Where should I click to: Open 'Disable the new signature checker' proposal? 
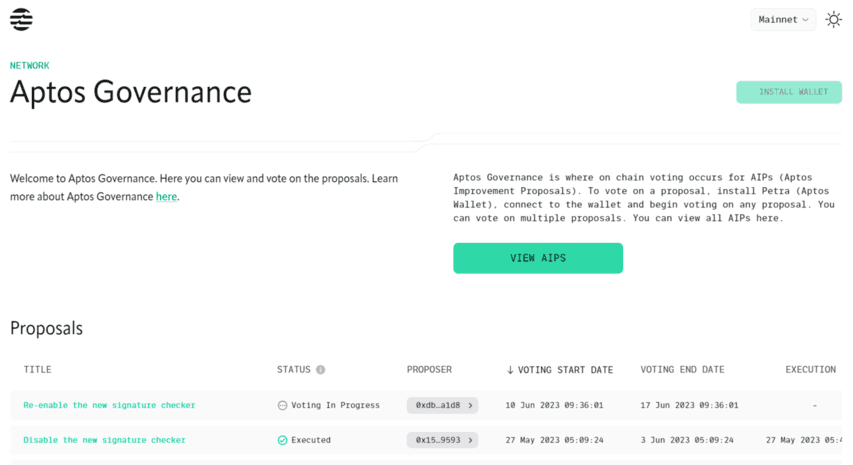(104, 440)
